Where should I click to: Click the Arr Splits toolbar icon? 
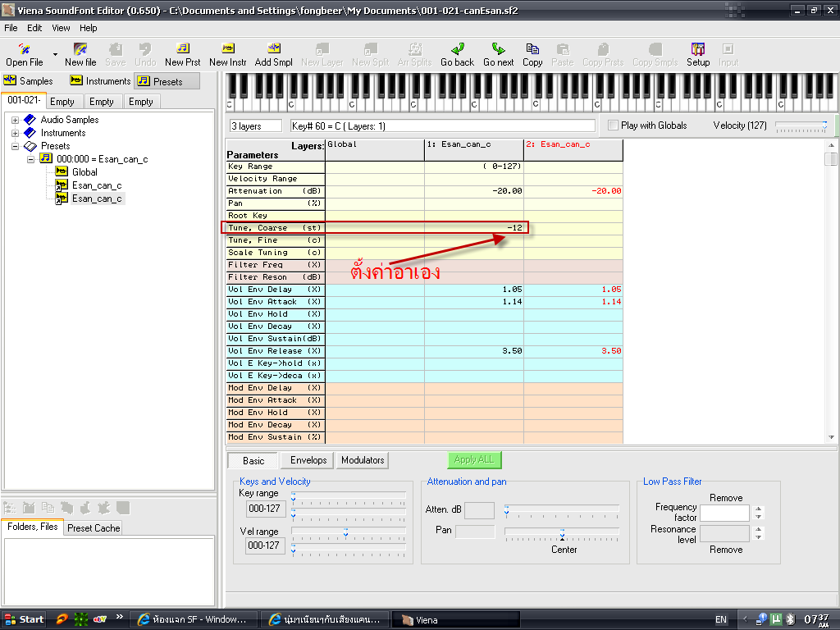tap(414, 55)
